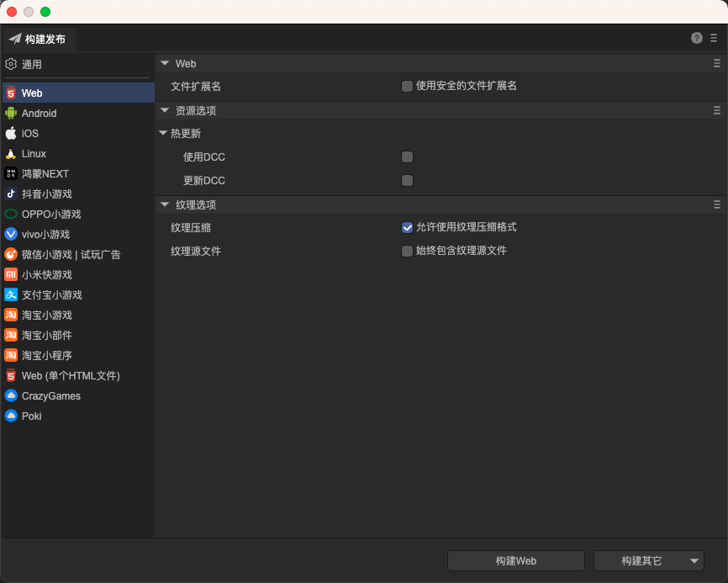Open the Web section options menu icon
This screenshot has height=583, width=728.
point(717,63)
